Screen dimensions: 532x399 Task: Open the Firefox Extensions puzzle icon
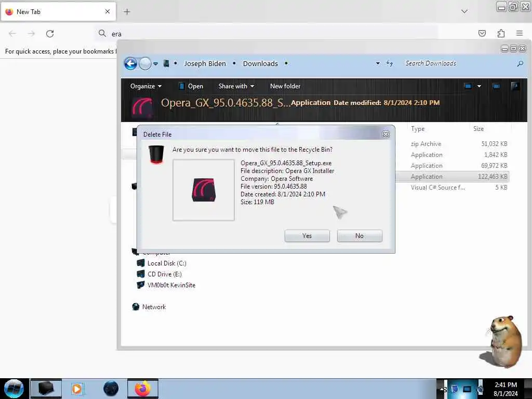(501, 33)
